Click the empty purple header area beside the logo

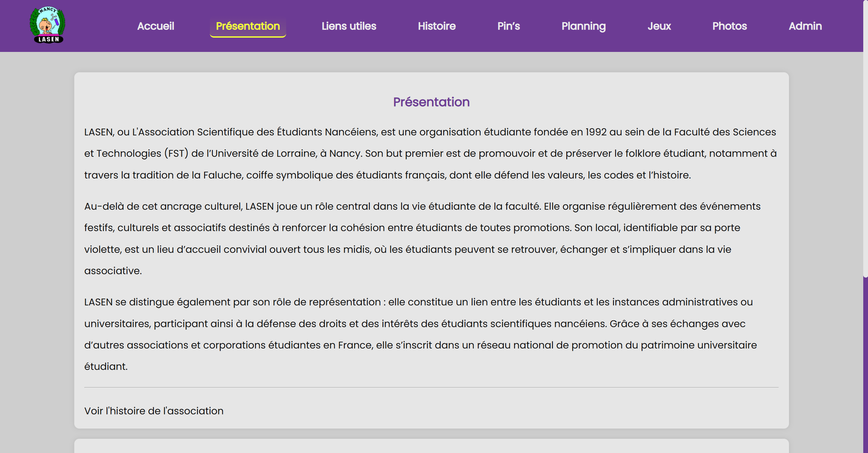[98, 26]
